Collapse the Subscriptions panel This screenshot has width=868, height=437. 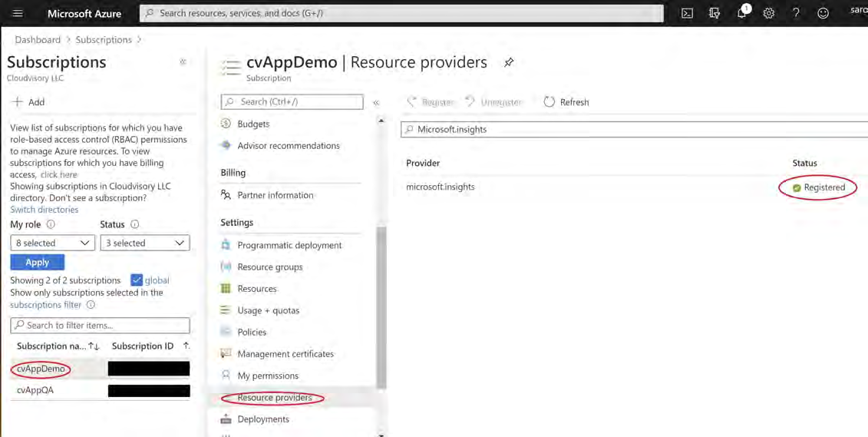[x=183, y=62]
